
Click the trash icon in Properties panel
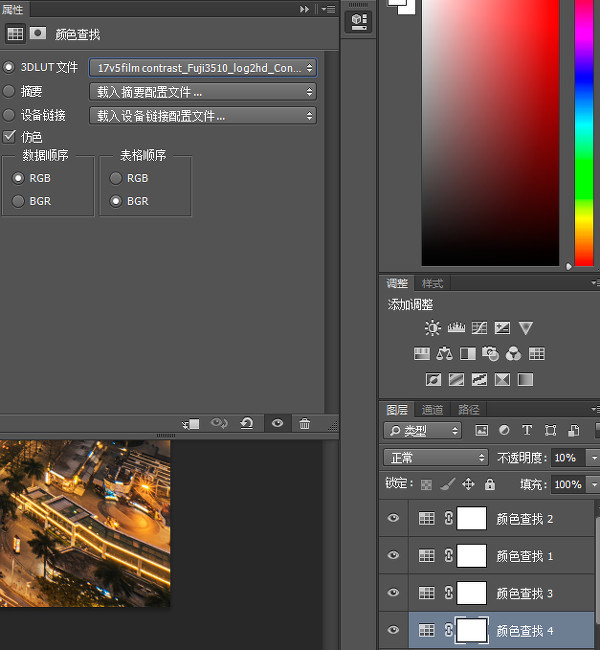(x=305, y=424)
